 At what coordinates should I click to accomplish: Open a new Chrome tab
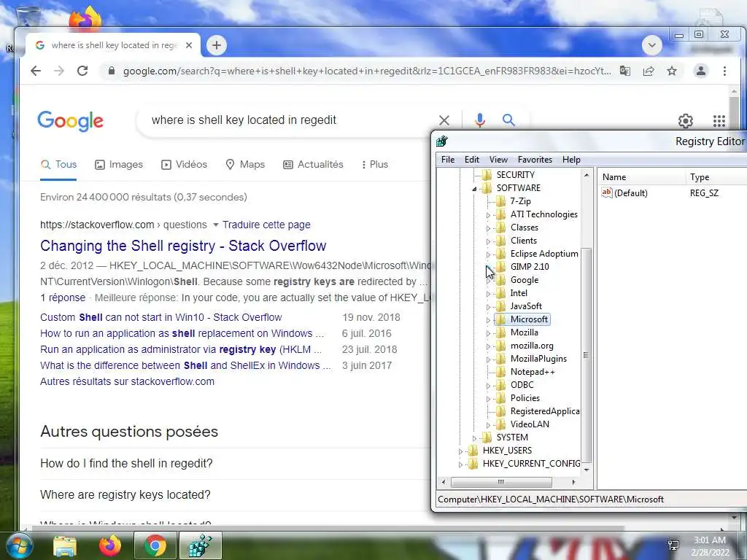coord(216,45)
